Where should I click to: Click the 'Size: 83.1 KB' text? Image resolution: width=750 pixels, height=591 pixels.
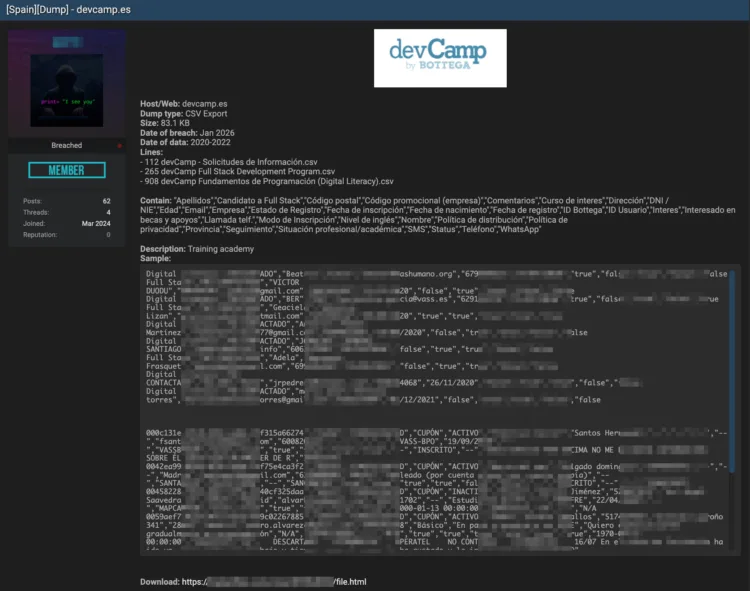coord(165,123)
